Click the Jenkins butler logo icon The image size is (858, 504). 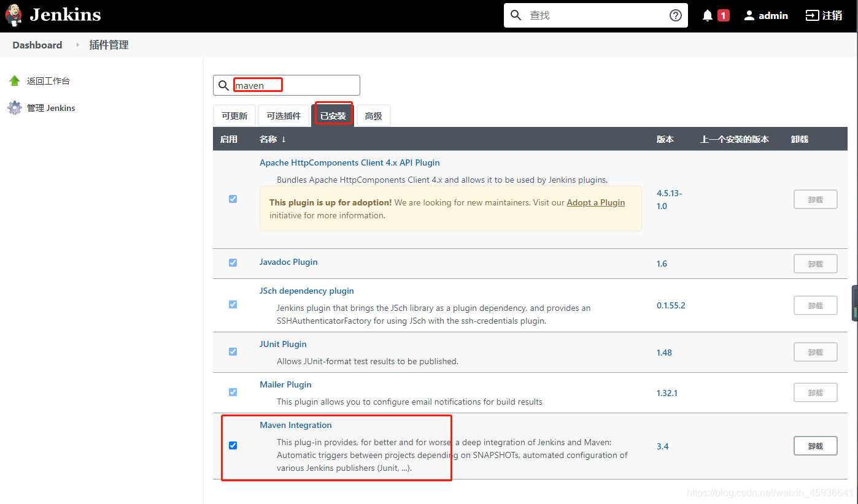point(14,15)
